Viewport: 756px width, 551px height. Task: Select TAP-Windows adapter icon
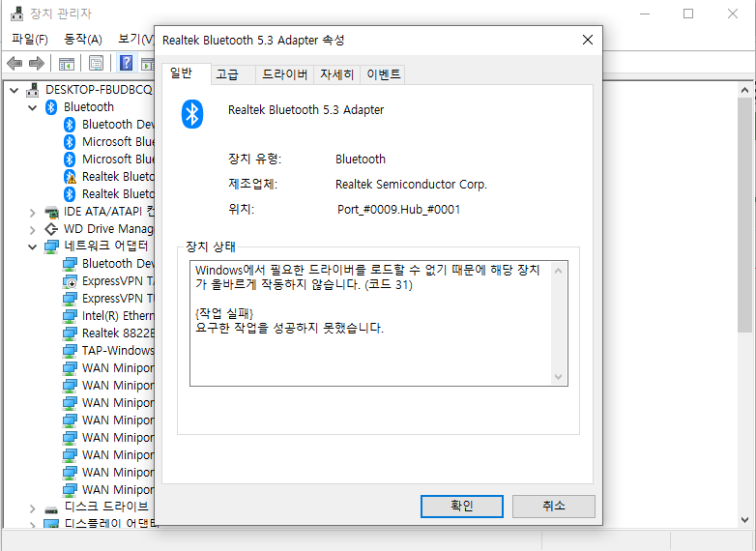pos(70,351)
